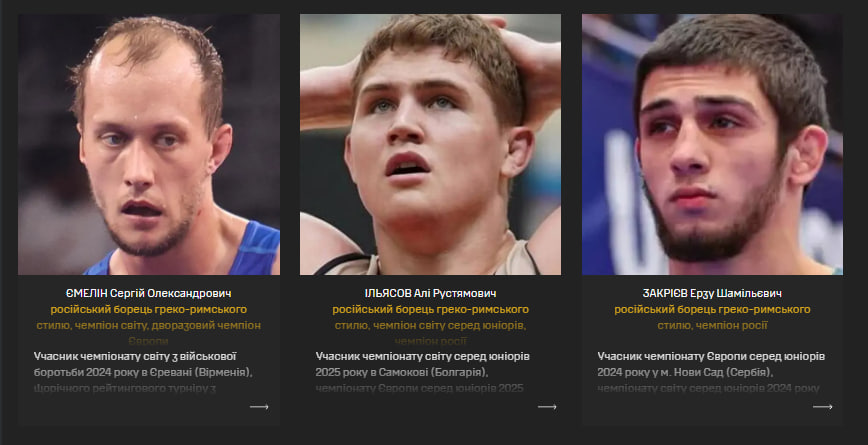
Task: Select text 'Учасник чемпіонату Європи серед юніорів'
Action: click(x=711, y=356)
